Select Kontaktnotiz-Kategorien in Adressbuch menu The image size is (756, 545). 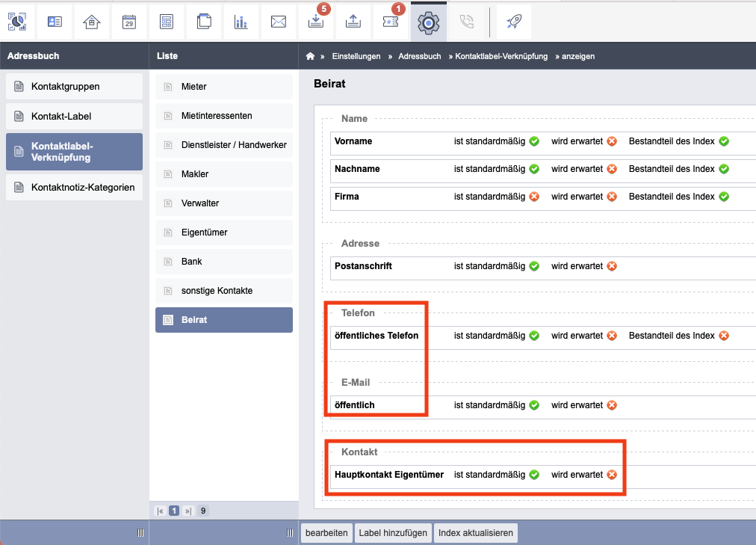click(74, 188)
